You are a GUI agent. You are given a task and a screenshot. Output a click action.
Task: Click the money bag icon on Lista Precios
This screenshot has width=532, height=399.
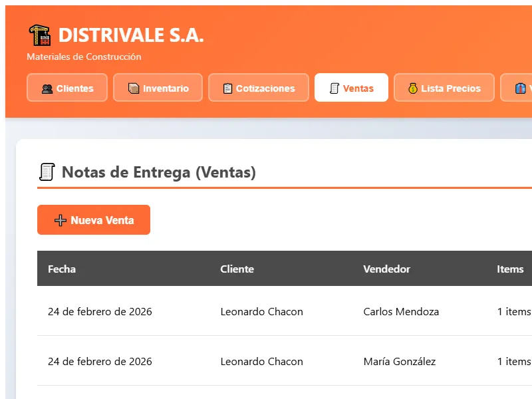[x=412, y=87]
